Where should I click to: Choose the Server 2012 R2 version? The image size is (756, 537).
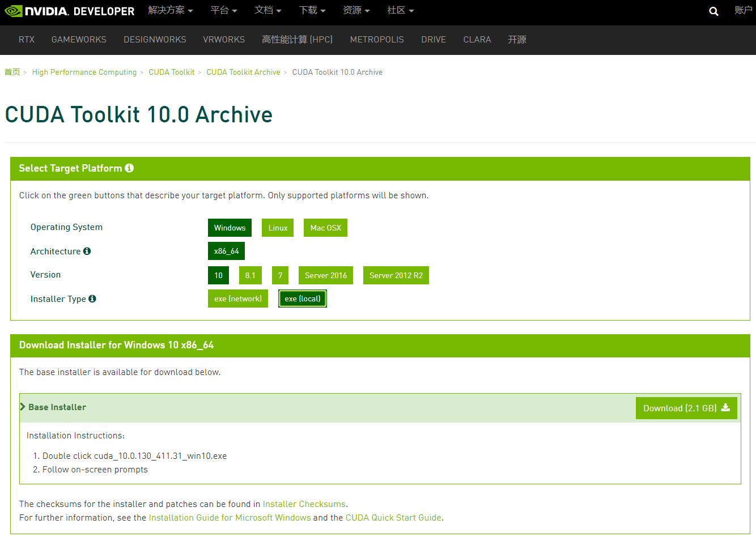pos(396,275)
